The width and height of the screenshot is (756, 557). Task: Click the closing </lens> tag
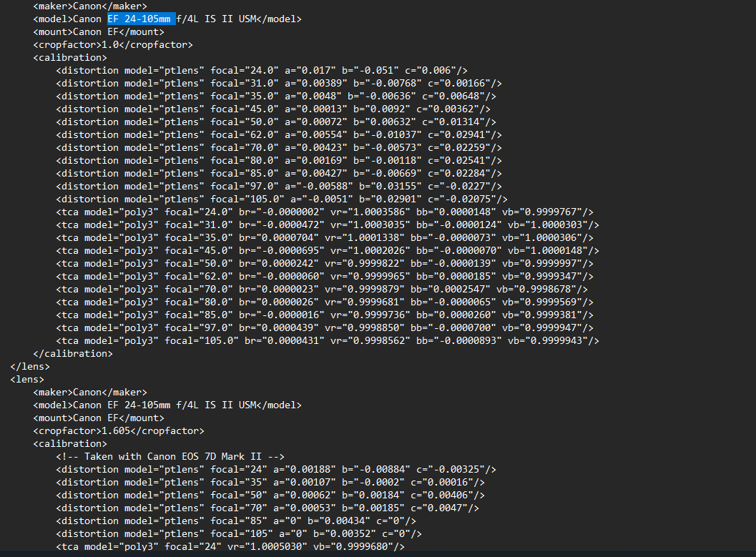click(27, 366)
